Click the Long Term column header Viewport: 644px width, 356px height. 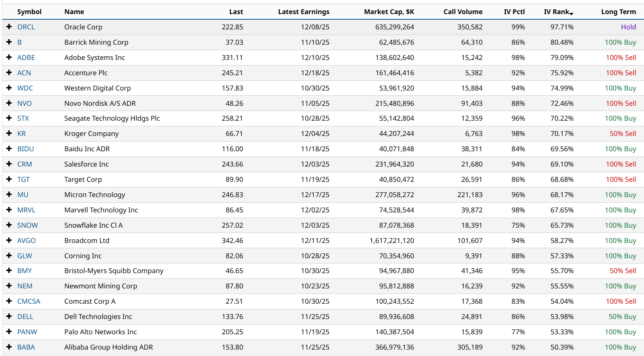coord(618,12)
